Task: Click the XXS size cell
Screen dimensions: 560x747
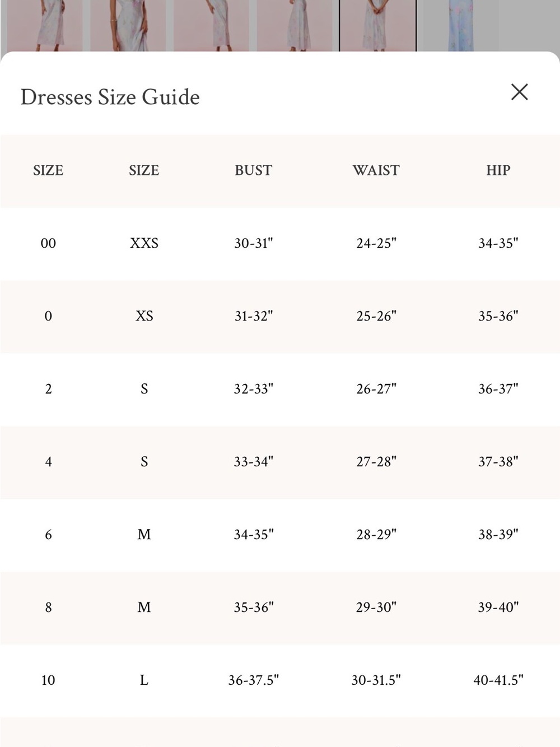Action: pyautogui.click(x=144, y=243)
